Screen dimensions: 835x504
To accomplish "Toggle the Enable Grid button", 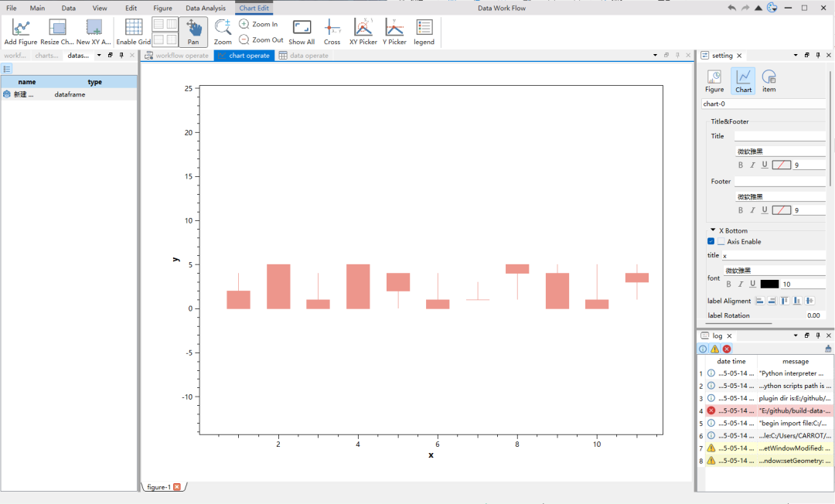I will pyautogui.click(x=133, y=32).
